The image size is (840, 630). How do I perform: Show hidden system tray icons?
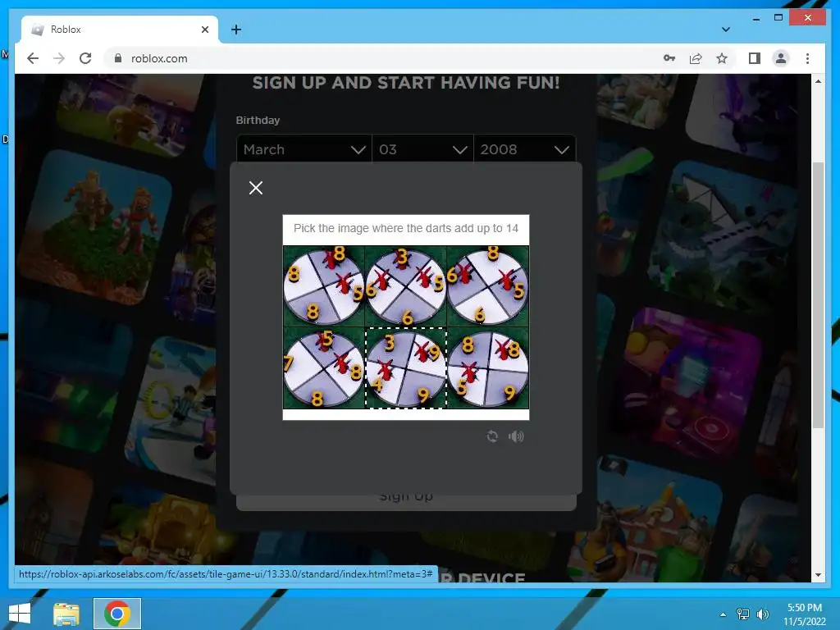pos(723,614)
